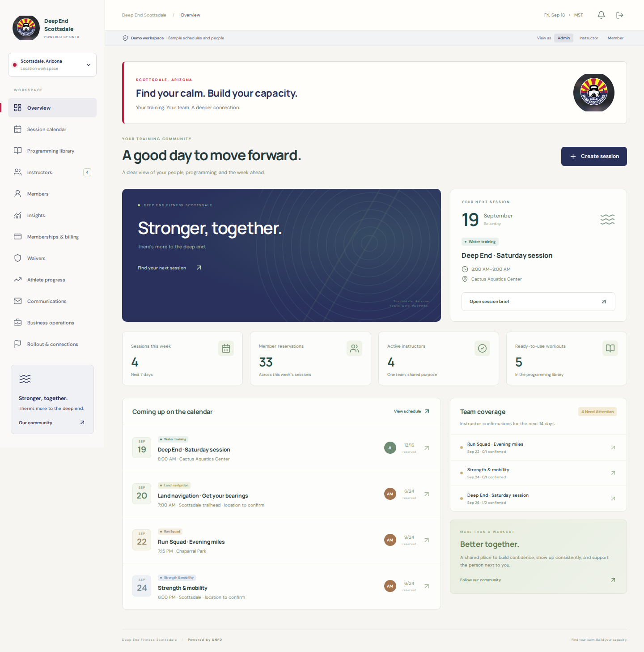Click the Member reservations people icon

click(354, 349)
